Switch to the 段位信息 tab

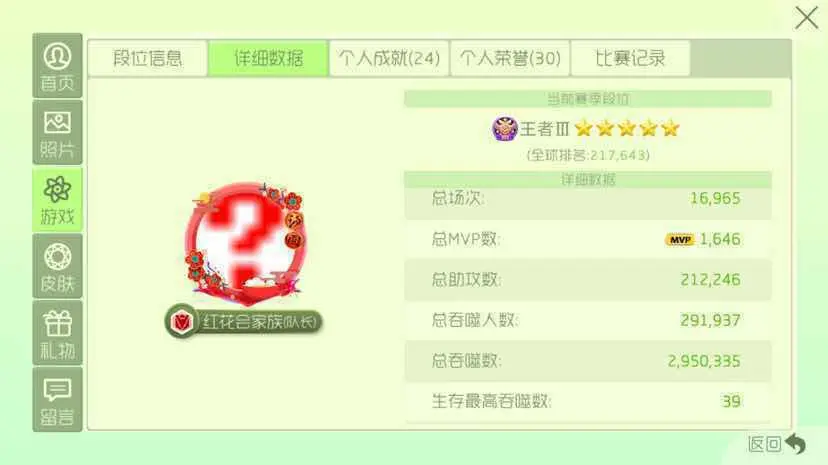[x=147, y=58]
